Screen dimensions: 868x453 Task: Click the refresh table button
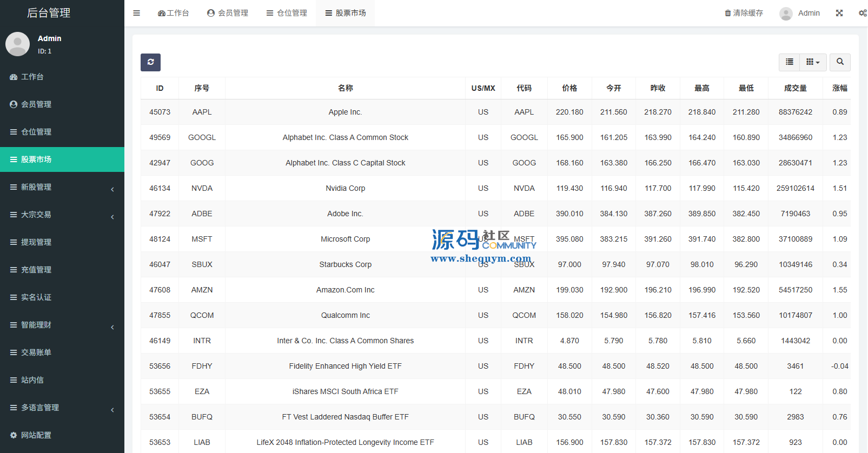(x=150, y=62)
